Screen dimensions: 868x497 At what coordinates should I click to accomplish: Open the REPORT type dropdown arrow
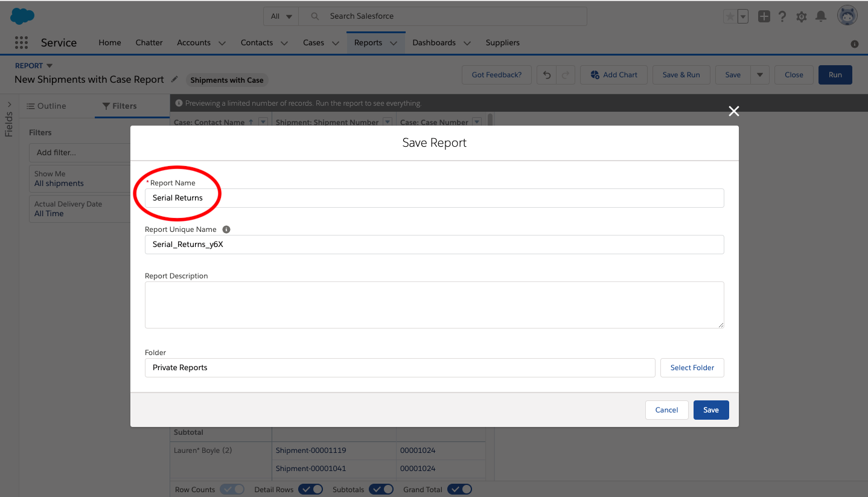click(x=49, y=66)
